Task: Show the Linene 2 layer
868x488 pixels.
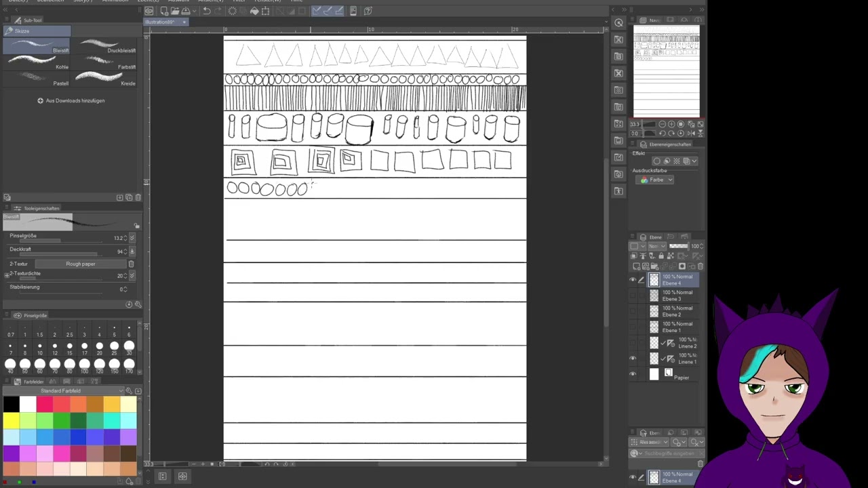Action: pos(633,343)
